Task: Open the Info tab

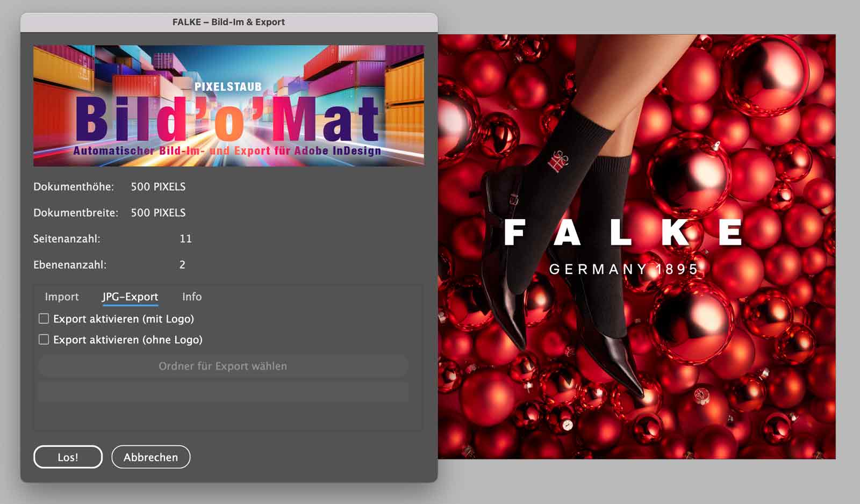Action: coord(192,297)
